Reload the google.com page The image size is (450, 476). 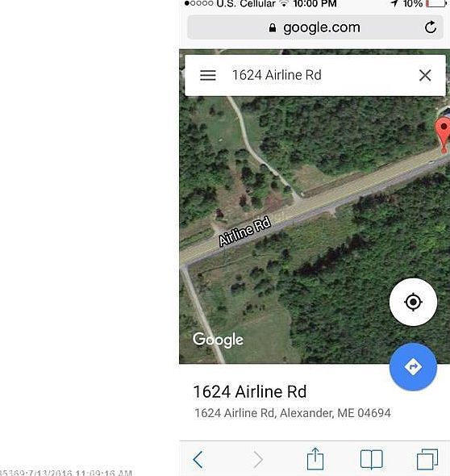431,27
